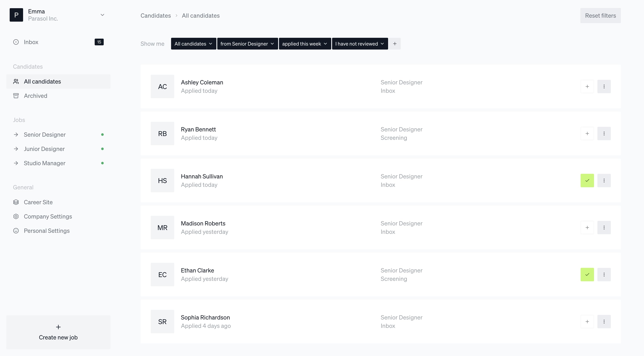Open Career Site settings
This screenshot has width=644, height=356.
pos(58,202)
